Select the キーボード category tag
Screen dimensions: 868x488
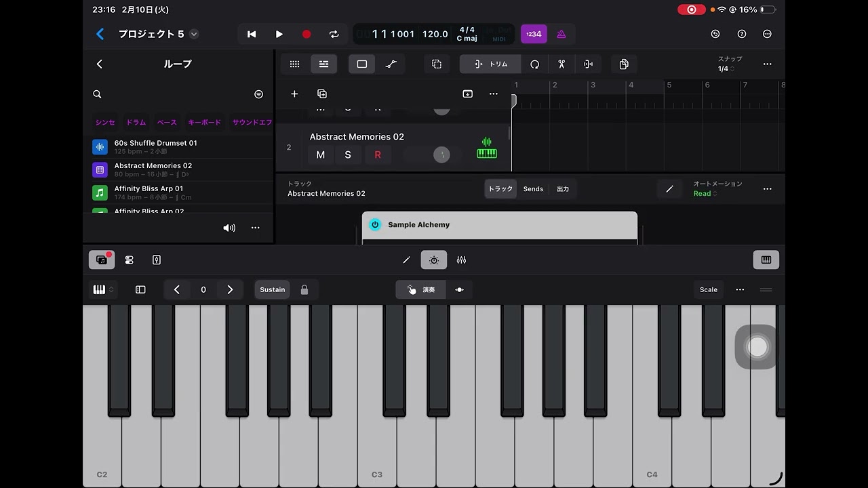tap(204, 122)
